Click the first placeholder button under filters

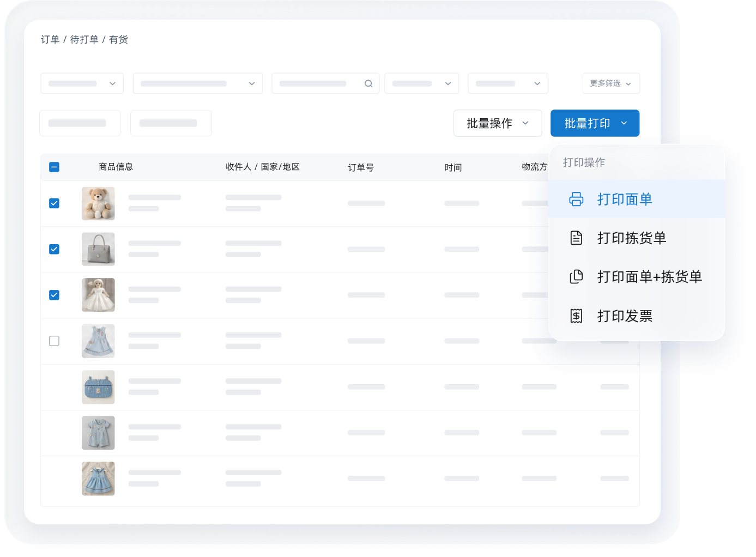tap(80, 123)
